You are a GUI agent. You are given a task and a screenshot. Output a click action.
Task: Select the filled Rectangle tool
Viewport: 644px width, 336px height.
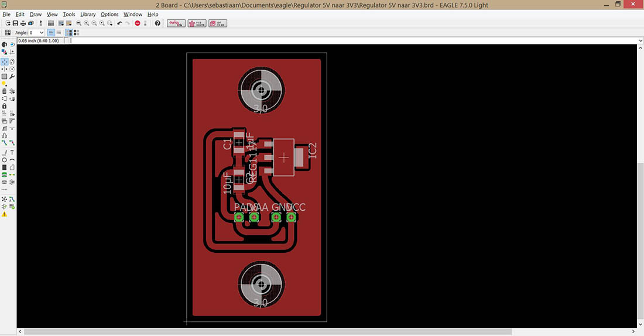click(x=4, y=167)
